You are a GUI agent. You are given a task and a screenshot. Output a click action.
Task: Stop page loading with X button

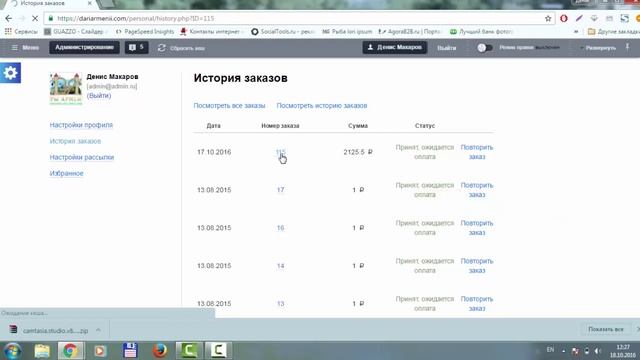coord(35,18)
